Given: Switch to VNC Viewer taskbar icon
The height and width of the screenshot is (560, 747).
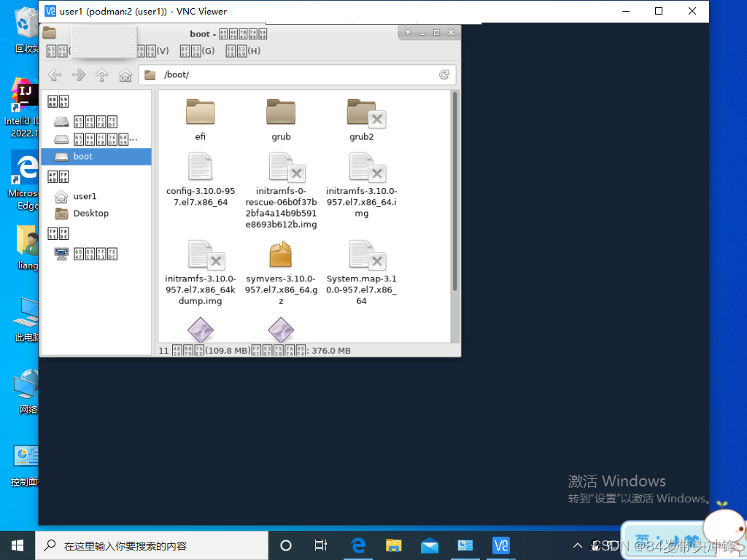Looking at the screenshot, I should point(500,545).
